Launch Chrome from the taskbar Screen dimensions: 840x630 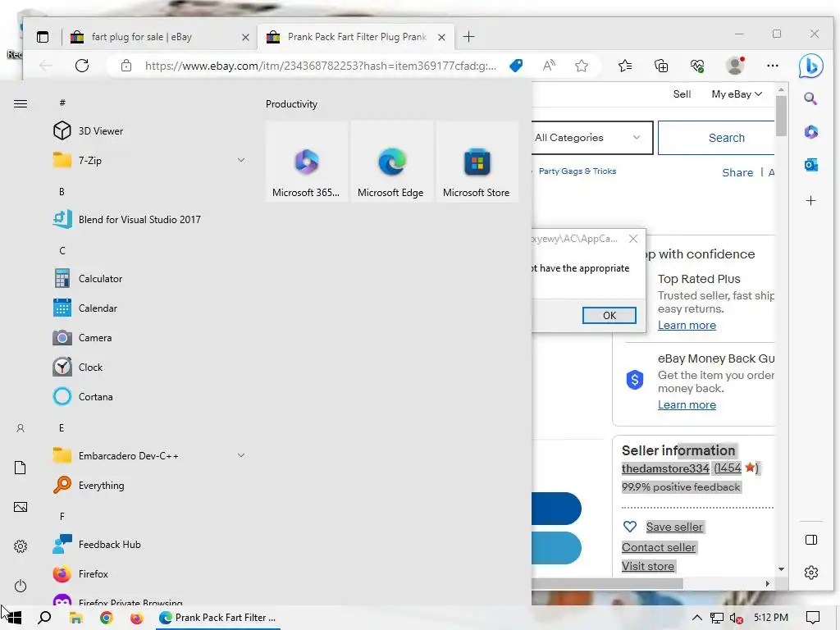(x=106, y=618)
